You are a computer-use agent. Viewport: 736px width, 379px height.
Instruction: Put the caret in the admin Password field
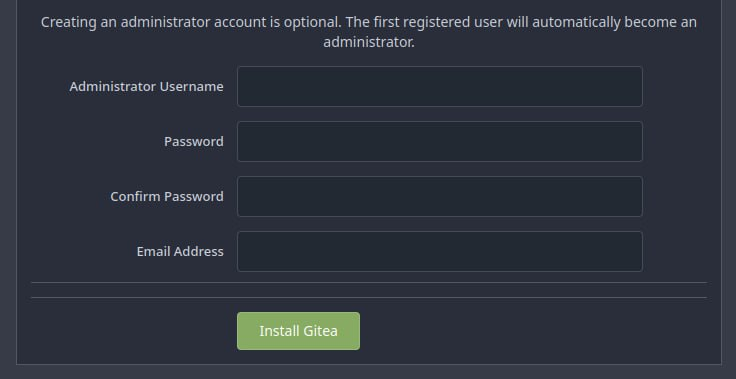tap(440, 141)
